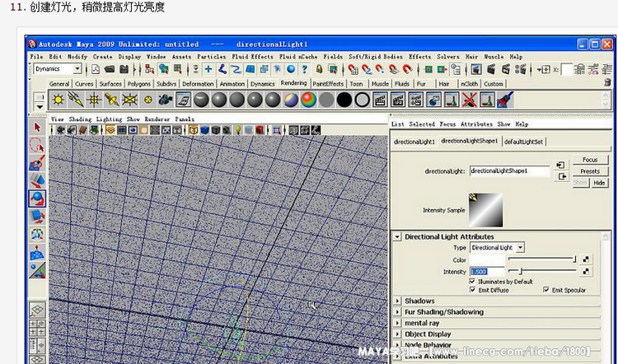The height and width of the screenshot is (364, 618).
Task: Open the Create menu
Action: tap(102, 57)
